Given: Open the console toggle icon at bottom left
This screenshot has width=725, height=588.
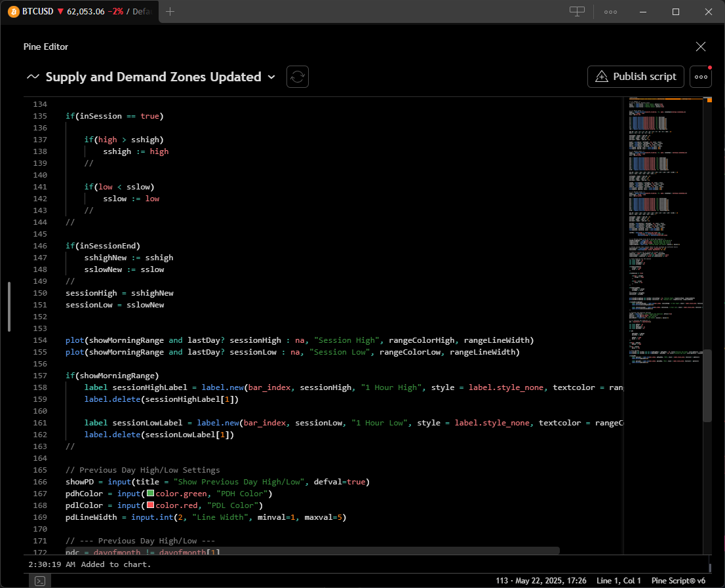Looking at the screenshot, I should (40, 581).
